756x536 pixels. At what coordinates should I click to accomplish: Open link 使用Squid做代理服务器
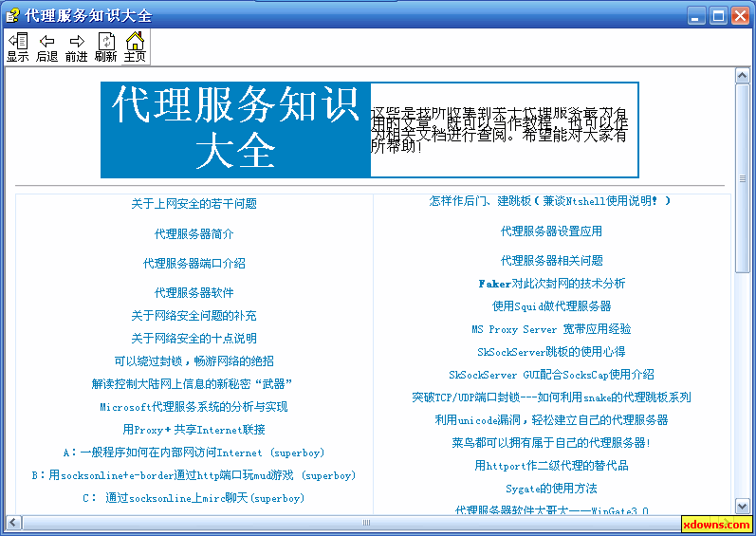pos(551,306)
